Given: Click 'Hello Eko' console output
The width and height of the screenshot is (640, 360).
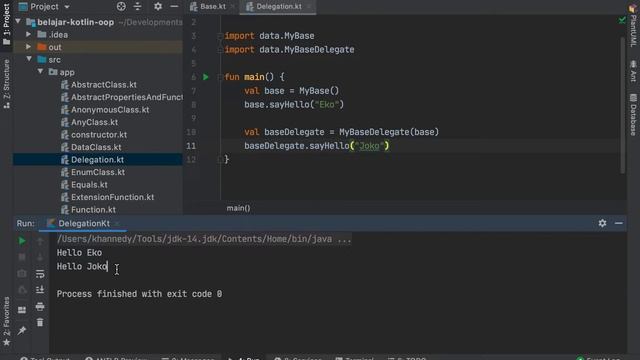Looking at the screenshot, I should 79,253.
